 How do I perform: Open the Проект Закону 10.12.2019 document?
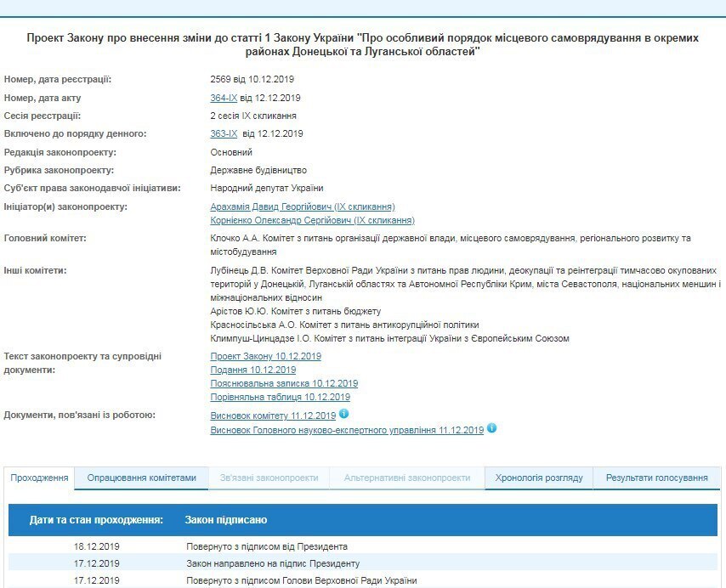tap(265, 356)
